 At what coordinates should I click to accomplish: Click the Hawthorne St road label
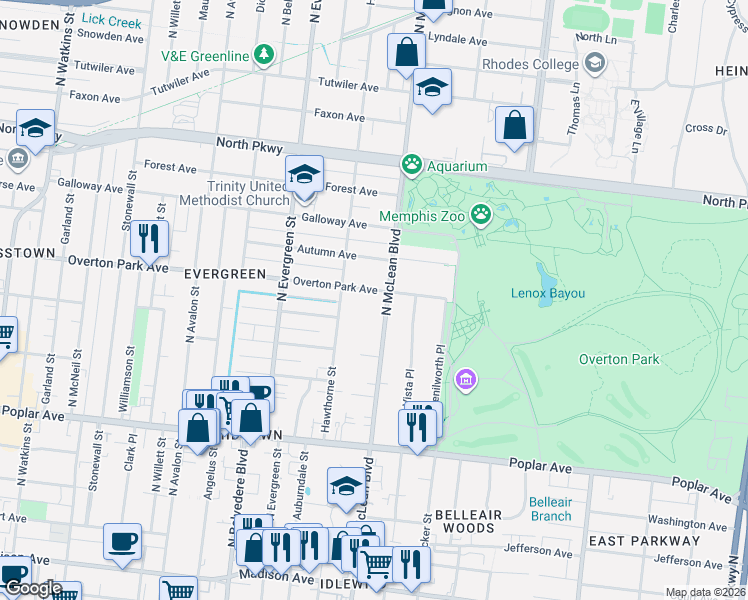329,400
